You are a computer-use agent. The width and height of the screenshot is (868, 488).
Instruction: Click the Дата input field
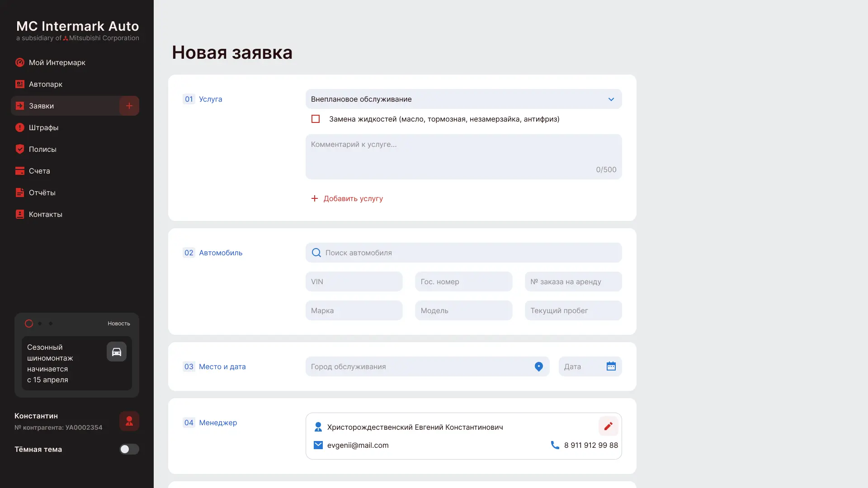tap(590, 366)
